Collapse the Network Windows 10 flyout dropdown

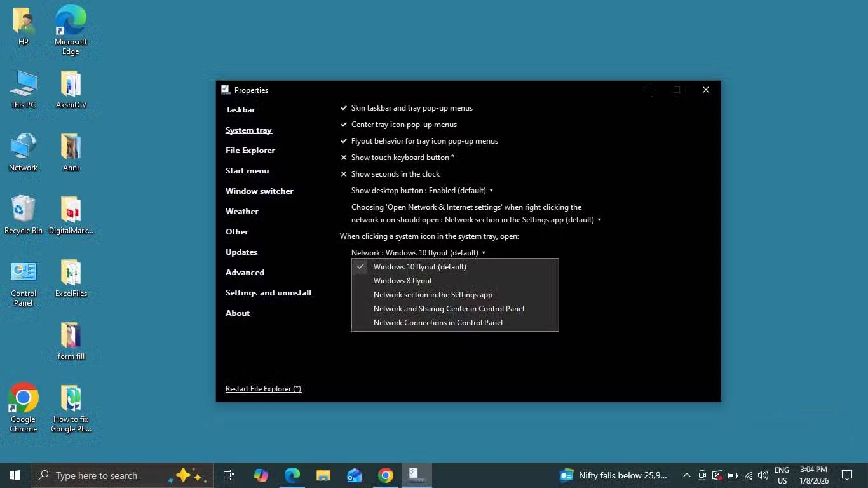[418, 253]
